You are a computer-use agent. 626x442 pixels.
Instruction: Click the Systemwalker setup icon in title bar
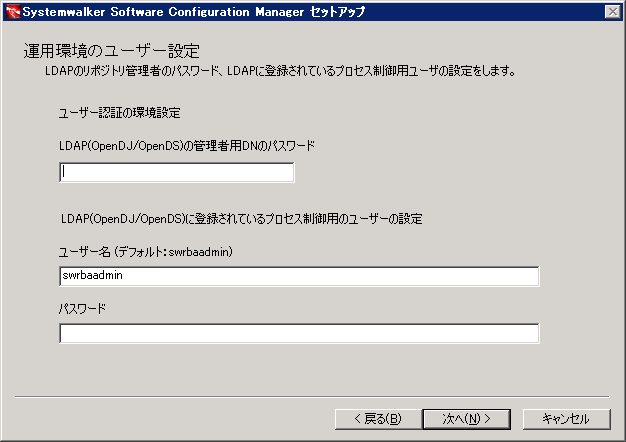(13, 12)
